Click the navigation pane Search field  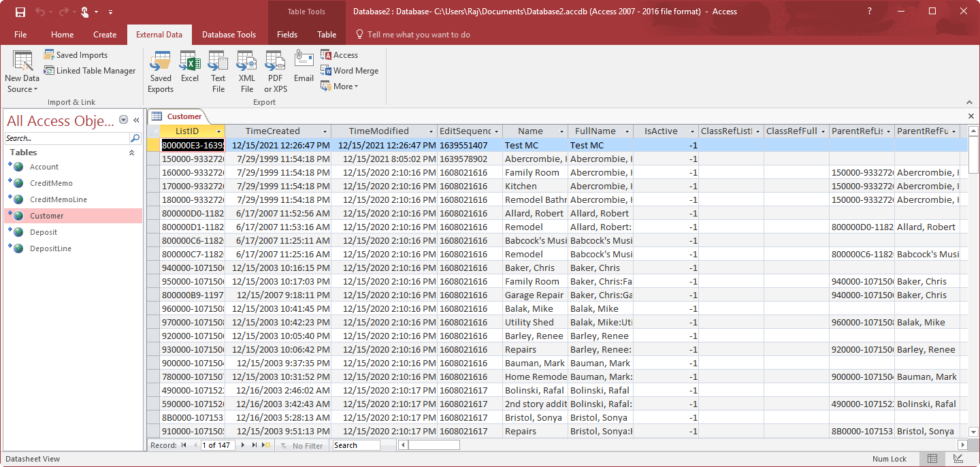point(67,138)
